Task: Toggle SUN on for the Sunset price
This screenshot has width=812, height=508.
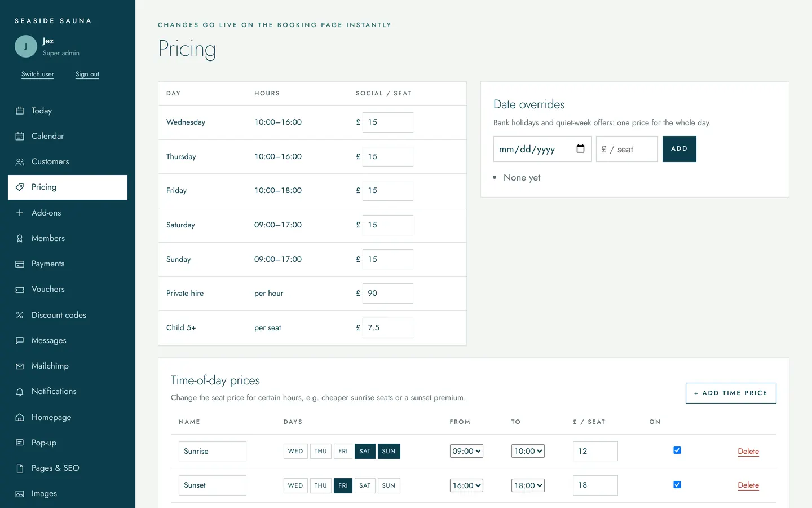Action: [x=389, y=485]
